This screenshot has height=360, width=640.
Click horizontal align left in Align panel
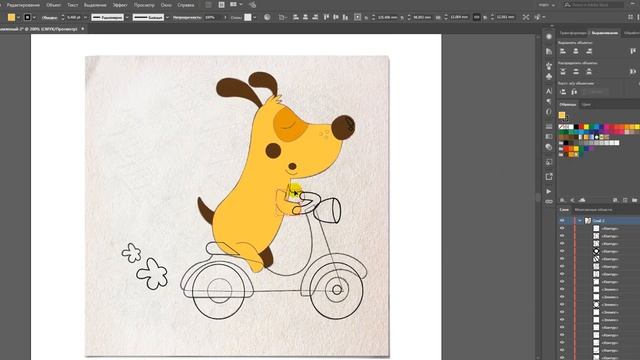click(563, 51)
